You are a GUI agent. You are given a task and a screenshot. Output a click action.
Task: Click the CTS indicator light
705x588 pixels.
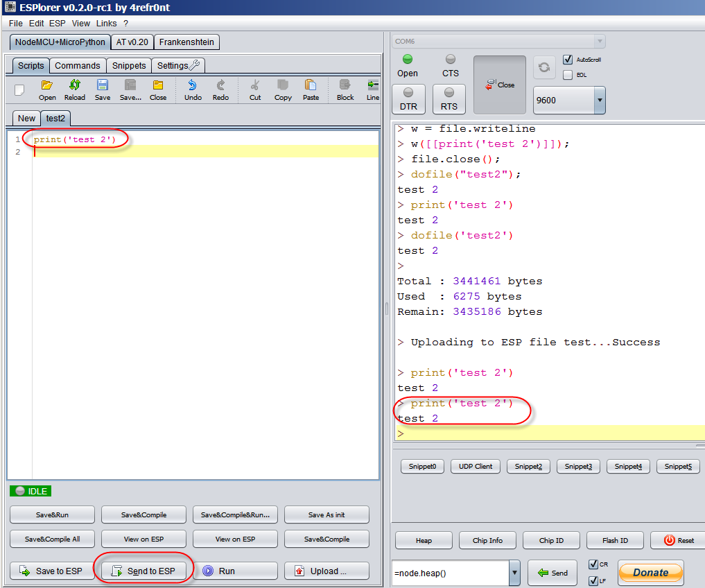click(450, 59)
